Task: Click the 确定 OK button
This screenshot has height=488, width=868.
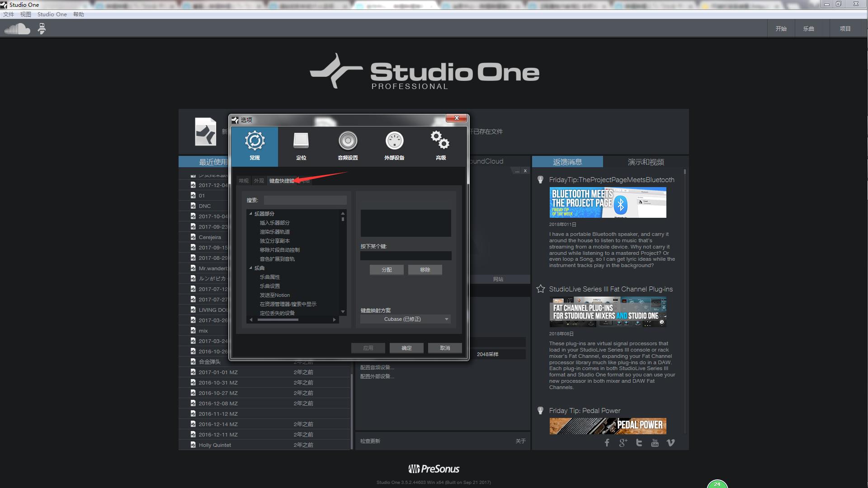Action: pyautogui.click(x=406, y=348)
